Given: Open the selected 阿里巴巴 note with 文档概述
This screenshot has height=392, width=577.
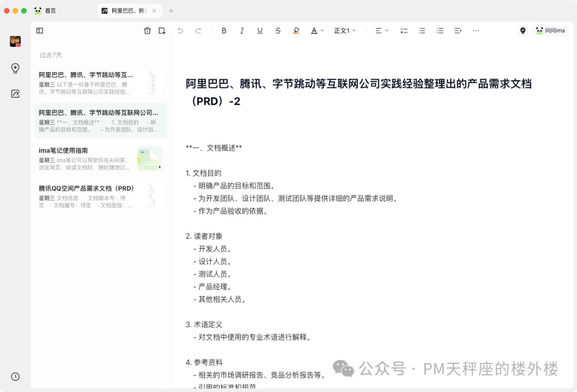Looking at the screenshot, I should (100, 121).
